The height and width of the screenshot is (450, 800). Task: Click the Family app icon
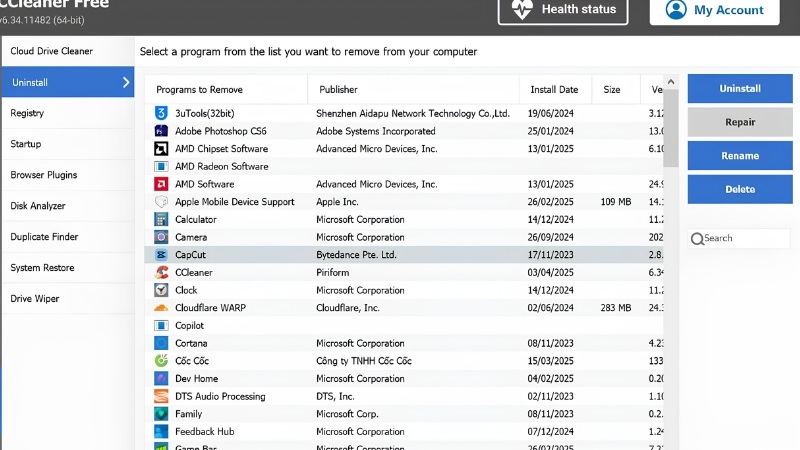point(161,414)
